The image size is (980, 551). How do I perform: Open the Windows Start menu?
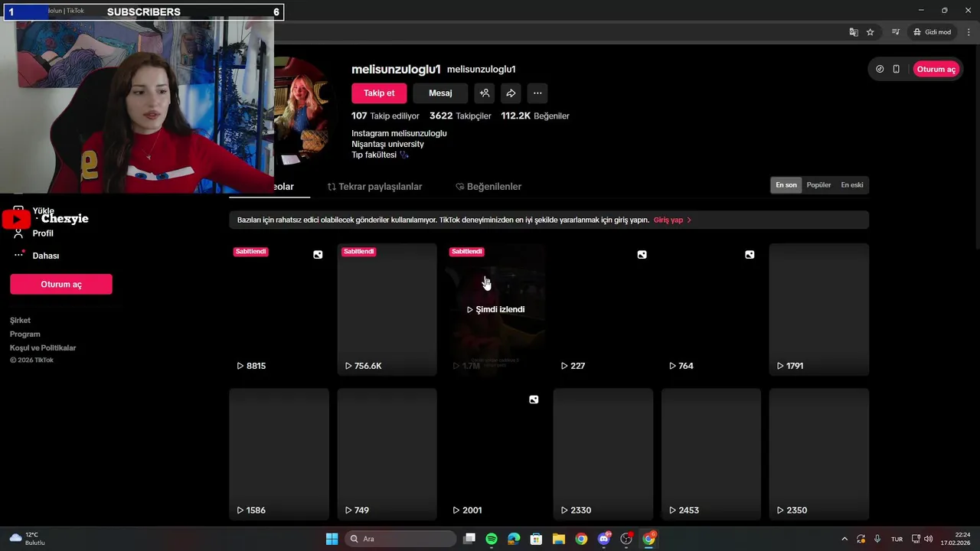pyautogui.click(x=332, y=539)
